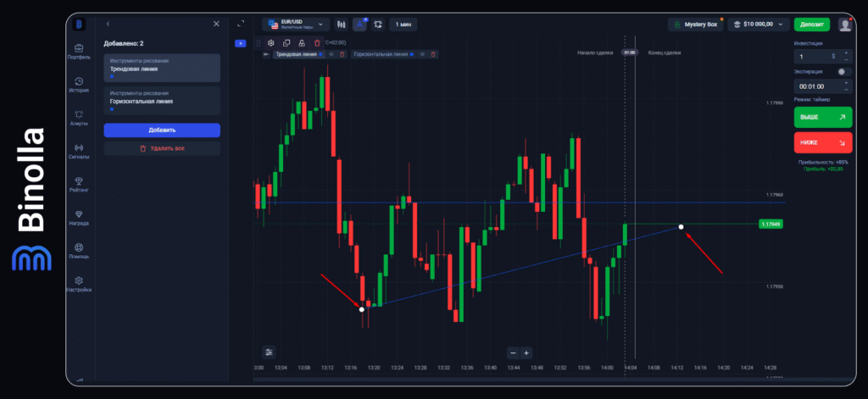The image size is (868, 399).
Task: Click the lock icon in drawing toolbar
Action: pyautogui.click(x=302, y=42)
